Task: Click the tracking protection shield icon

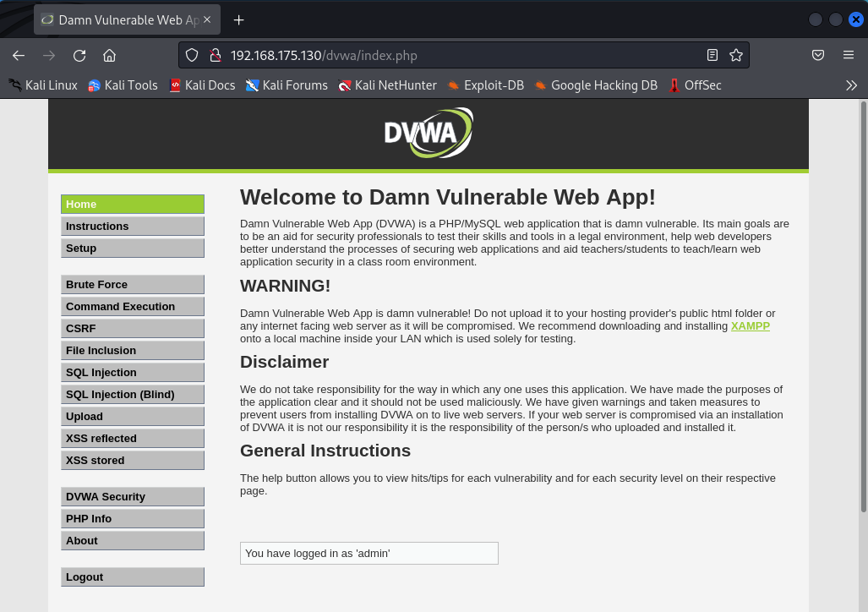Action: 192,56
